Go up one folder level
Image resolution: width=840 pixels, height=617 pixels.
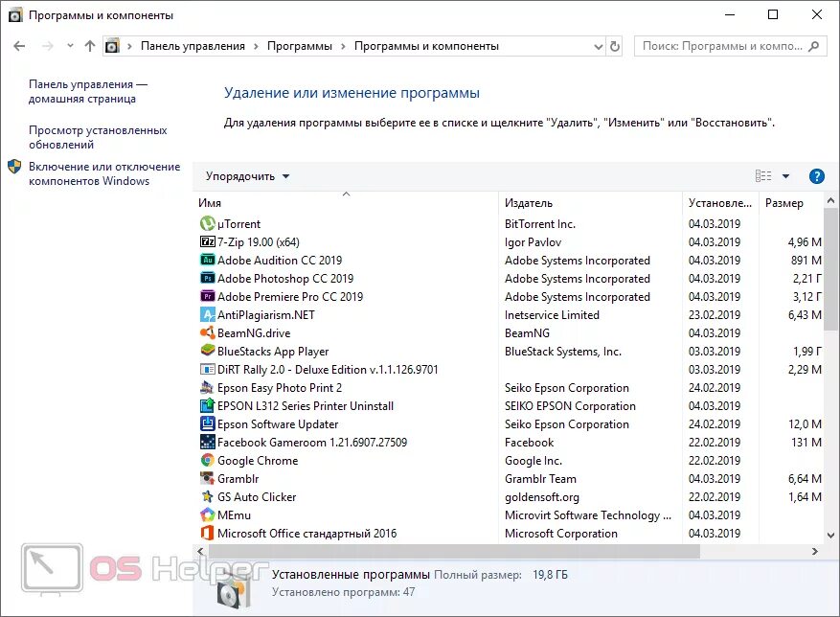(x=90, y=46)
